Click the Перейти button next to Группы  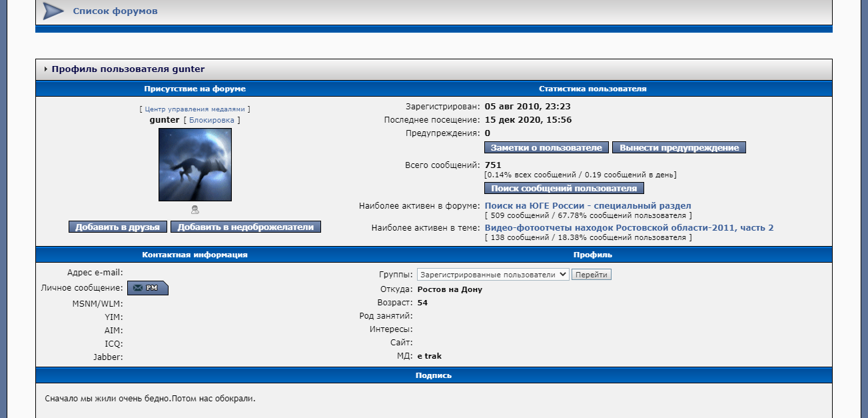tap(592, 274)
